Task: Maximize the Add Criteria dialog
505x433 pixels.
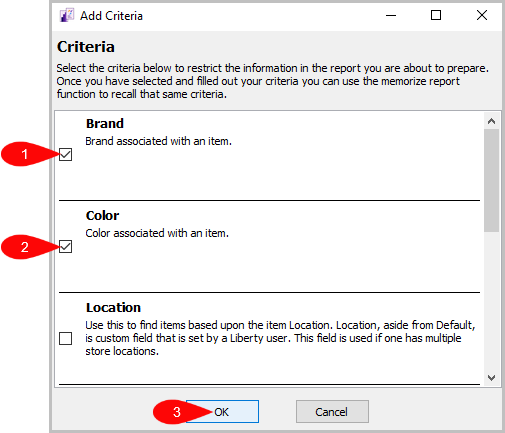Action: (x=436, y=15)
